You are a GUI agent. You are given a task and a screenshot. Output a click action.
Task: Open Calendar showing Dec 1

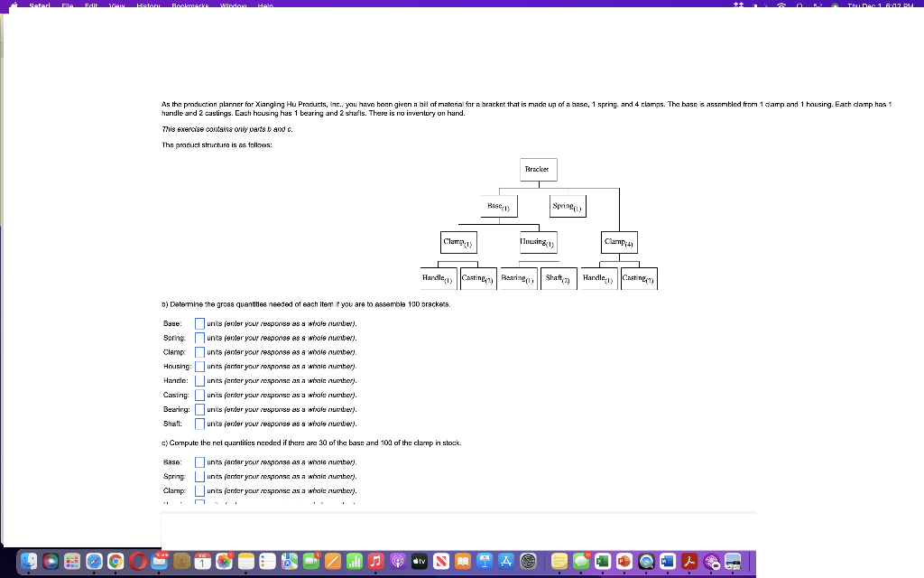[x=202, y=562]
